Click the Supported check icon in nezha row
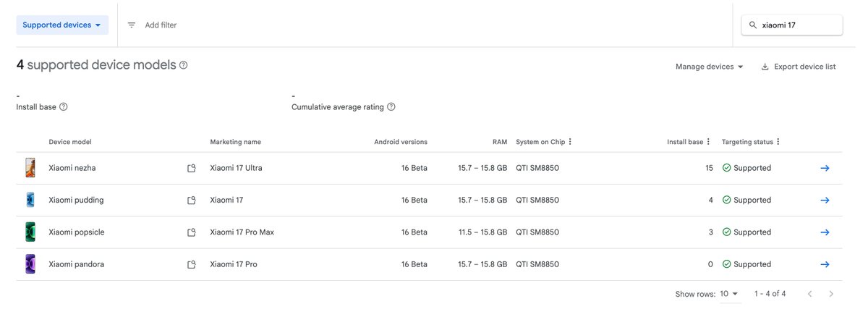This screenshot has width=868, height=333. pos(726,168)
